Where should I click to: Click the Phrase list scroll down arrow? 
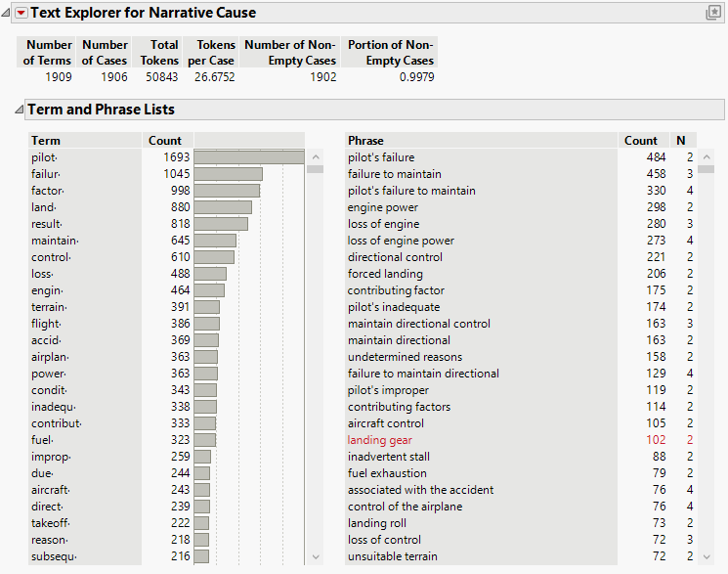click(706, 556)
